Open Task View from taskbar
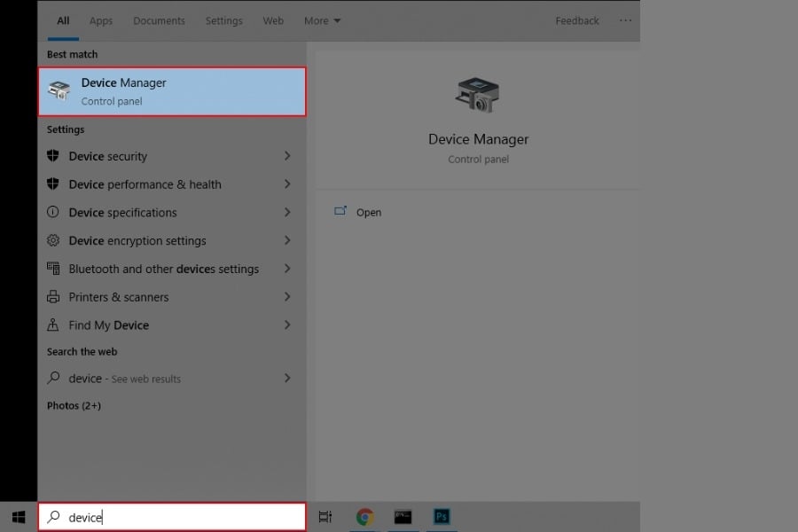The width and height of the screenshot is (798, 532). tap(325, 517)
